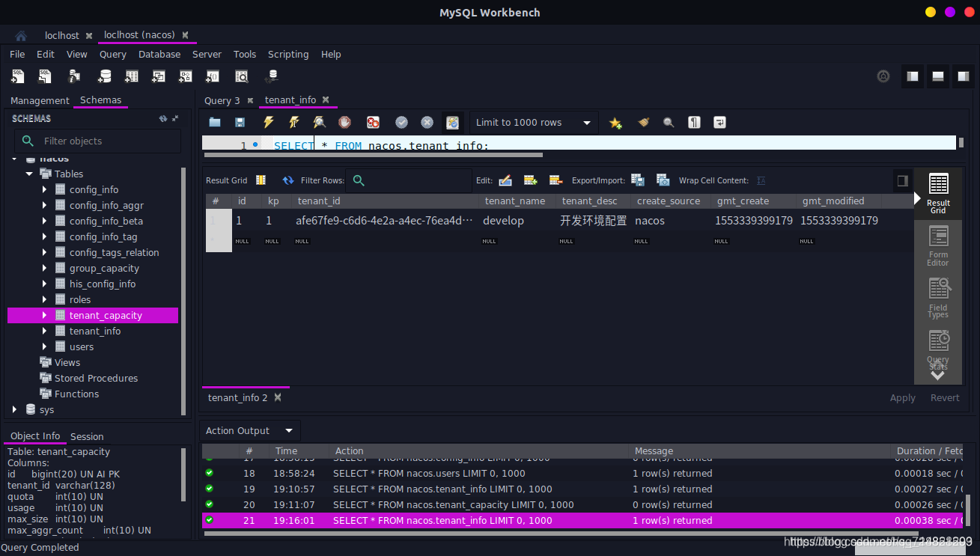Viewport: 980px width, 556px height.
Task: Commit transaction checkmark icon
Action: (x=401, y=123)
